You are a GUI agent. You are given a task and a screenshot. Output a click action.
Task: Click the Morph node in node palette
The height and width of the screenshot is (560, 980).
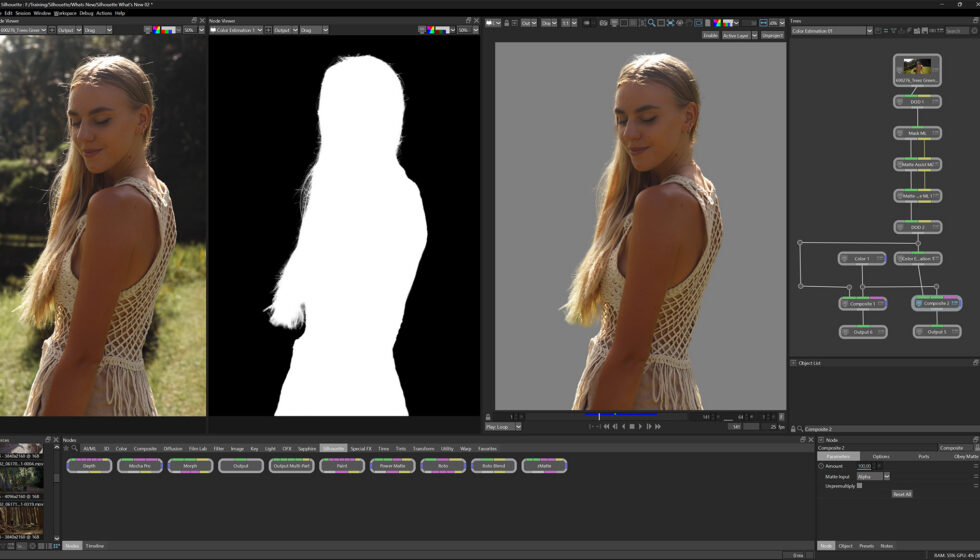pos(191,466)
